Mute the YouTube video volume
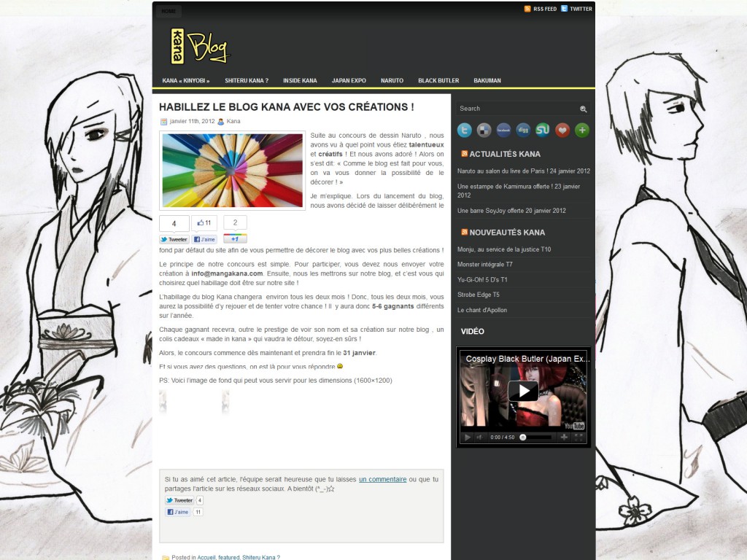This screenshot has height=560, width=747. pos(479,437)
